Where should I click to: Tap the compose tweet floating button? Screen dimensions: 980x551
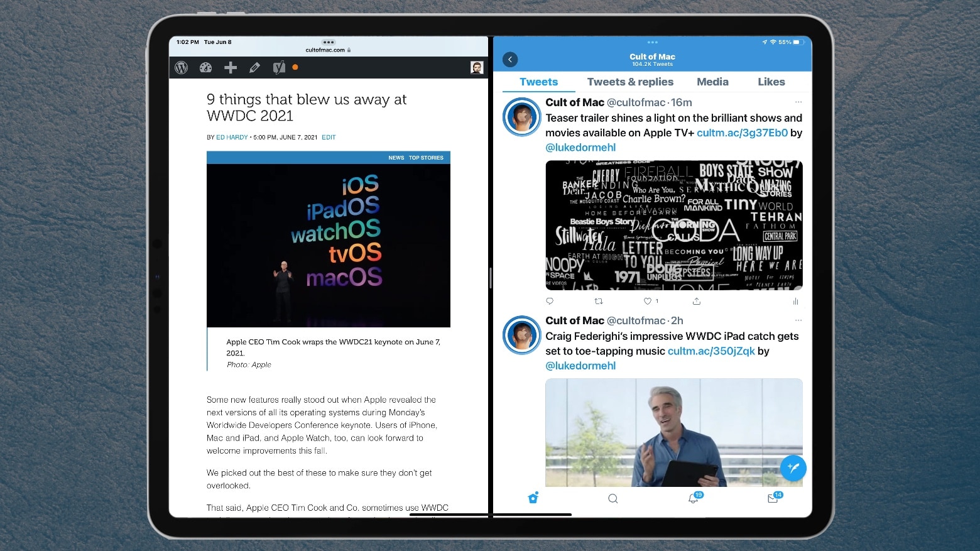[x=793, y=467]
